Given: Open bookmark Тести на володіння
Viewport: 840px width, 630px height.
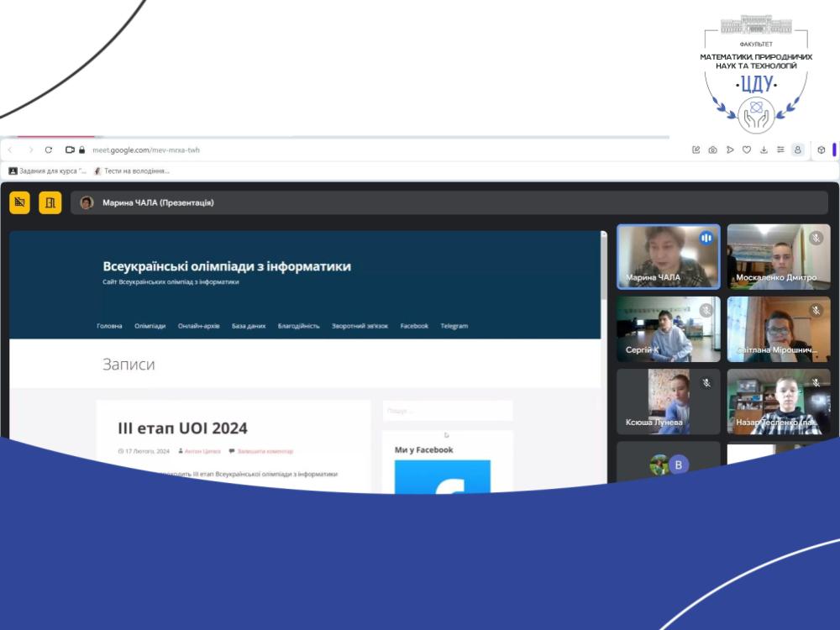Looking at the screenshot, I should 131,171.
